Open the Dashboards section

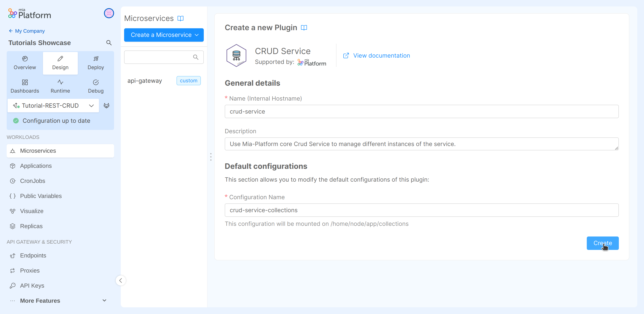[25, 86]
